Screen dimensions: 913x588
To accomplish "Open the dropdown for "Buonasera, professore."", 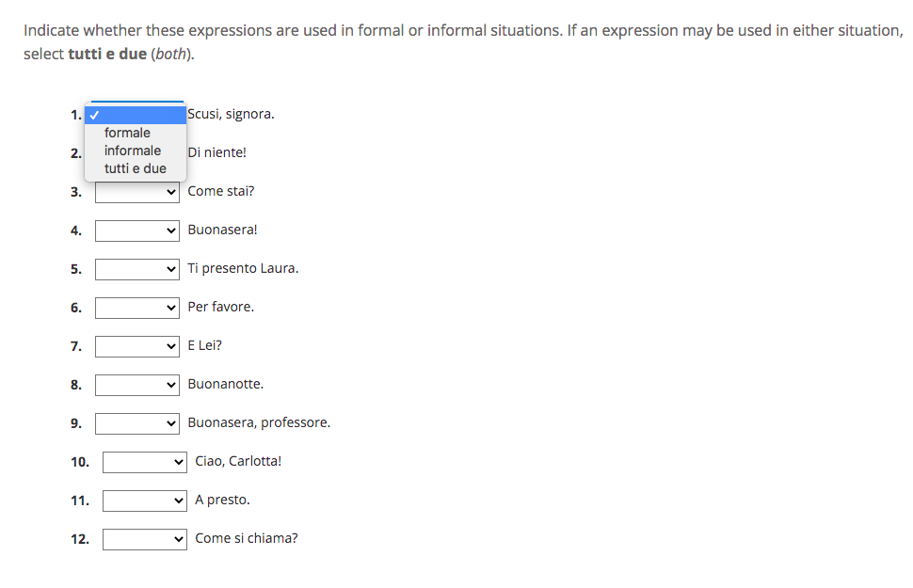I will click(x=136, y=422).
